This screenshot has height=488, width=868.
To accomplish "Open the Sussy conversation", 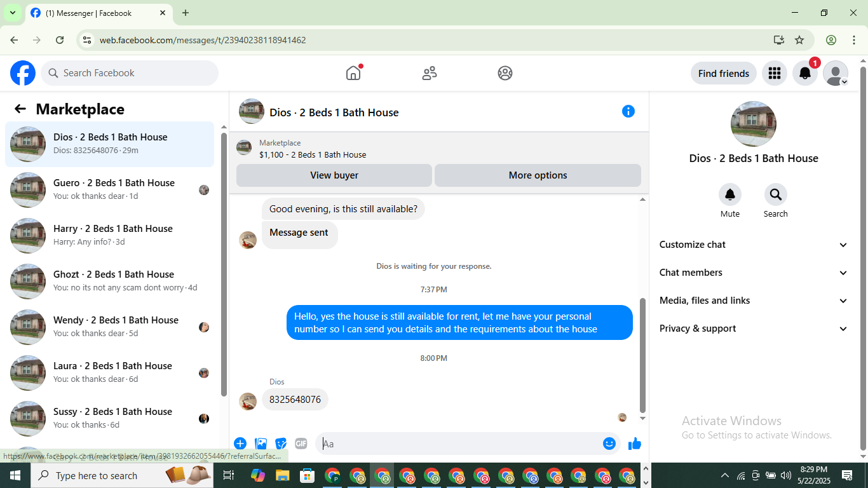I will 110,419.
